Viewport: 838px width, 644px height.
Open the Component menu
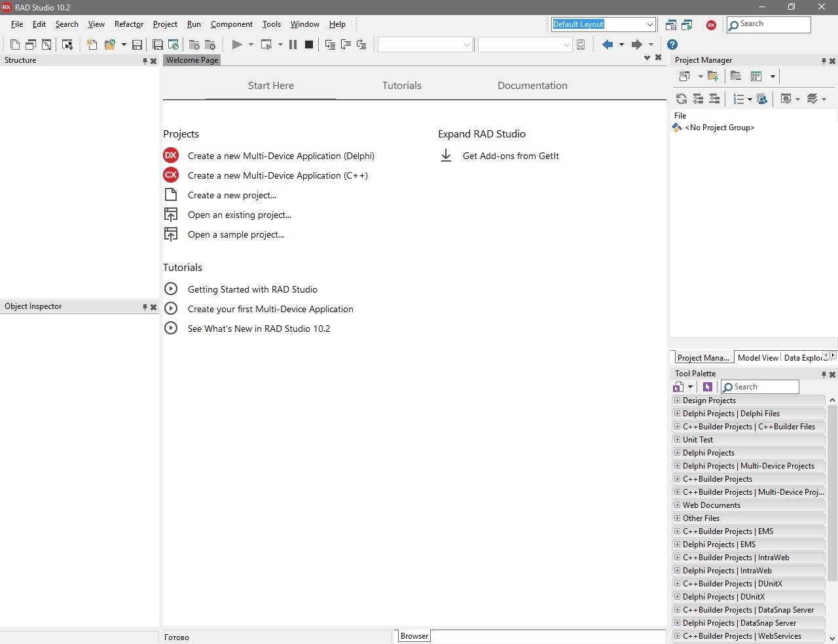pyautogui.click(x=232, y=24)
